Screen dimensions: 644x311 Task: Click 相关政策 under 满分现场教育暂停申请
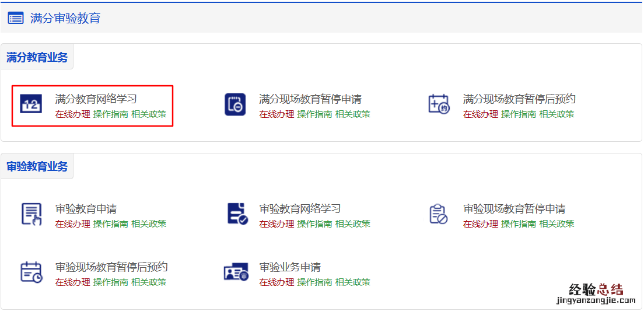(x=353, y=114)
